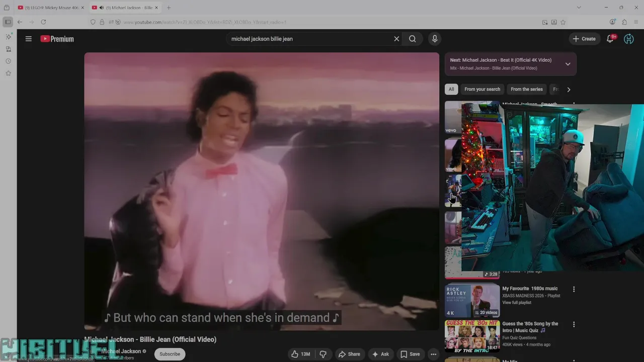Select the From your search chip

coord(482,89)
